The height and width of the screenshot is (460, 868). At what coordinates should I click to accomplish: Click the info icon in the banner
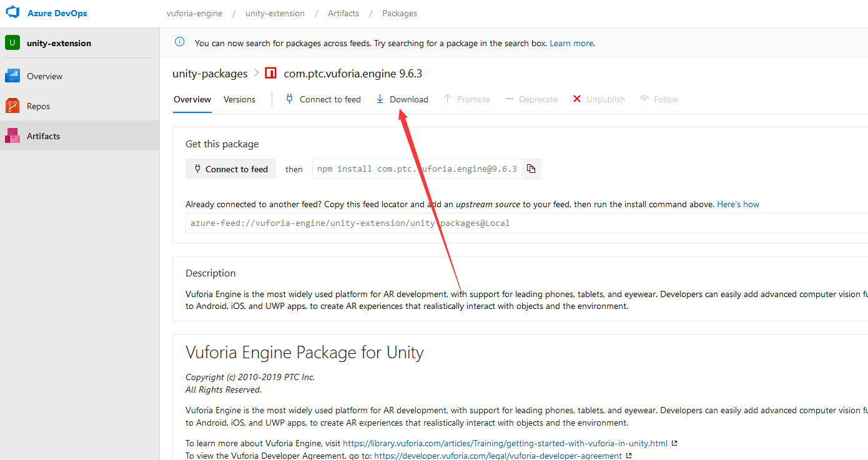(180, 42)
